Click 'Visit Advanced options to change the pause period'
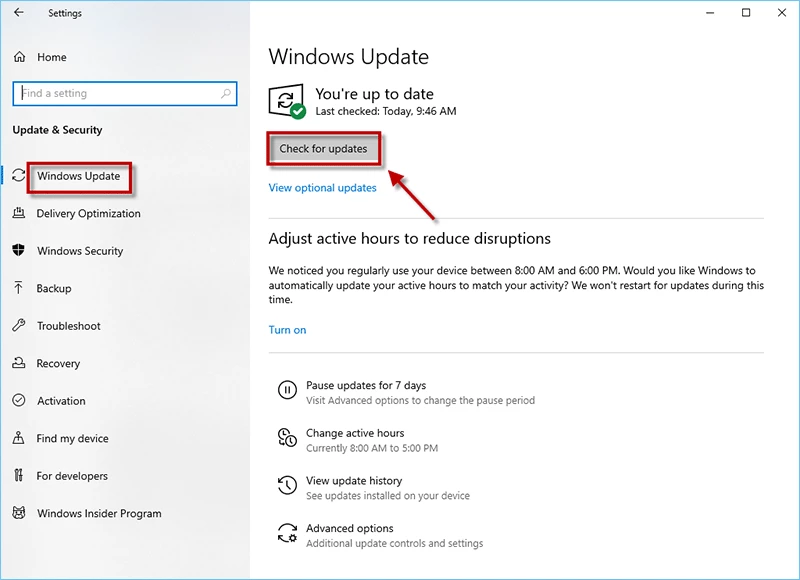The height and width of the screenshot is (580, 800). pos(420,400)
